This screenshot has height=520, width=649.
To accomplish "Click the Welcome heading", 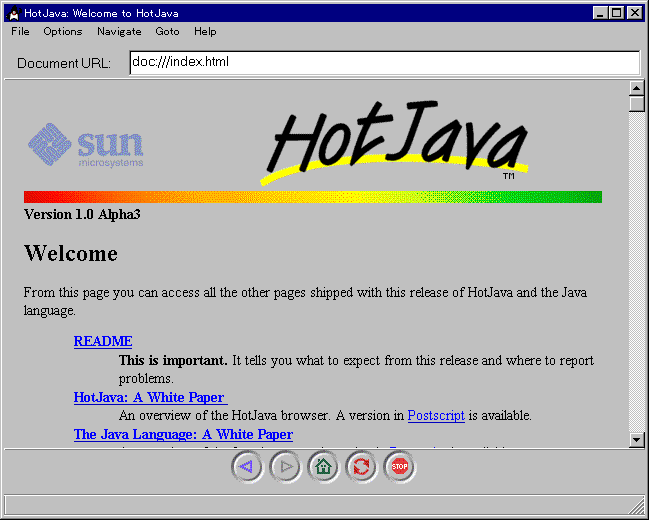I will 71,253.
